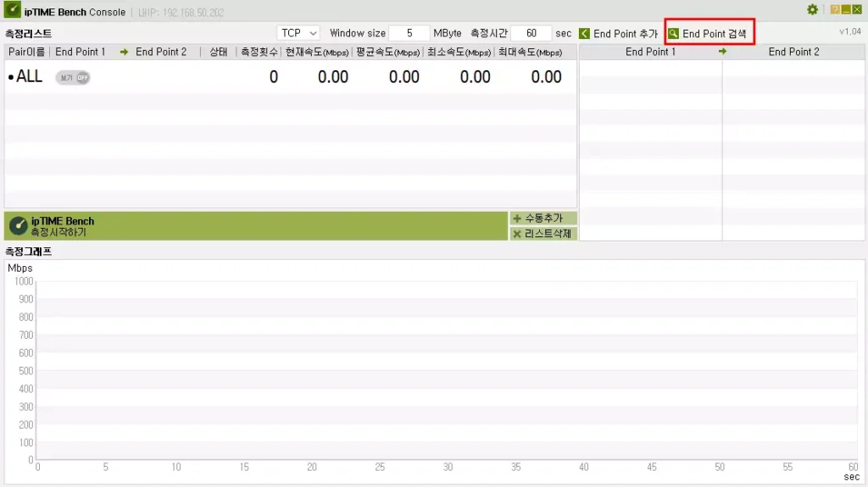Screen dimensions: 868x487
Task: Click the 측정시간 seconds input field
Action: [531, 33]
